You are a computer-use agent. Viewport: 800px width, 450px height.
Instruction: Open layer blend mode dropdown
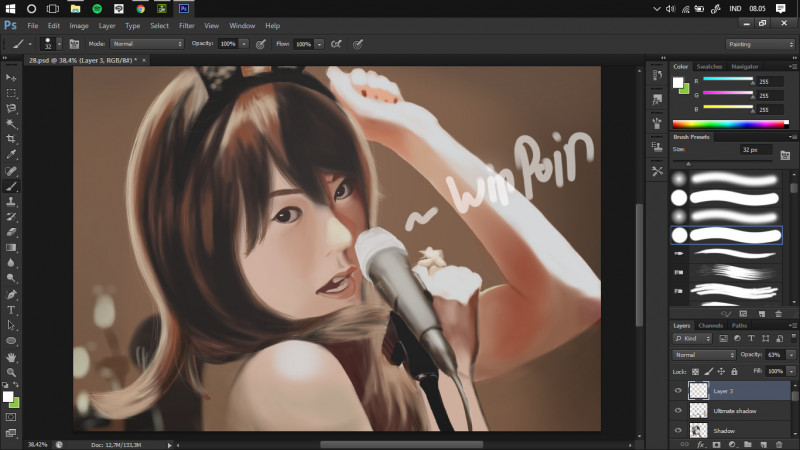coord(704,355)
